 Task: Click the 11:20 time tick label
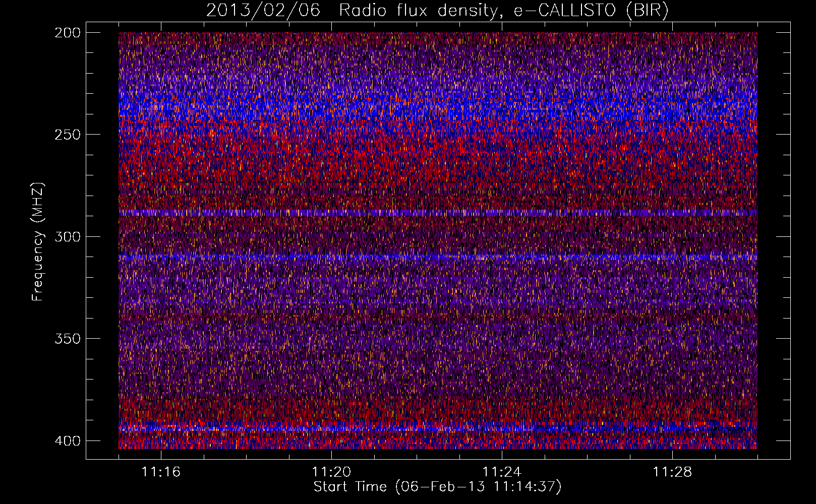[x=331, y=472]
